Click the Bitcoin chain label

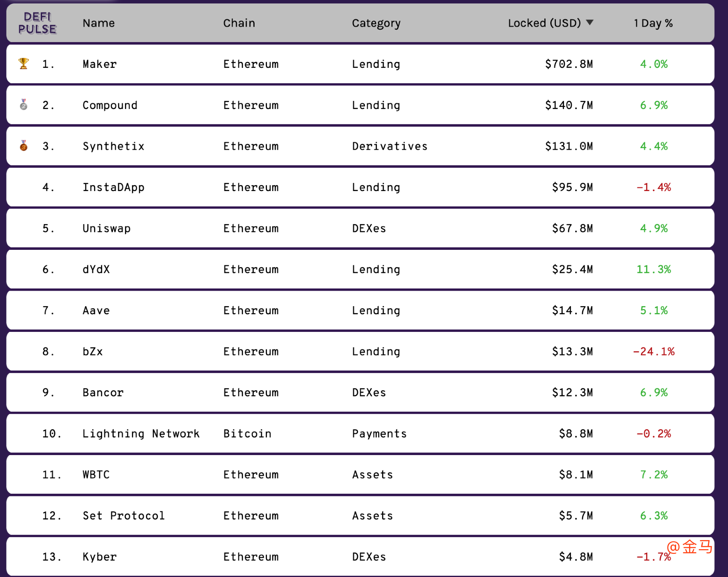pyautogui.click(x=247, y=434)
